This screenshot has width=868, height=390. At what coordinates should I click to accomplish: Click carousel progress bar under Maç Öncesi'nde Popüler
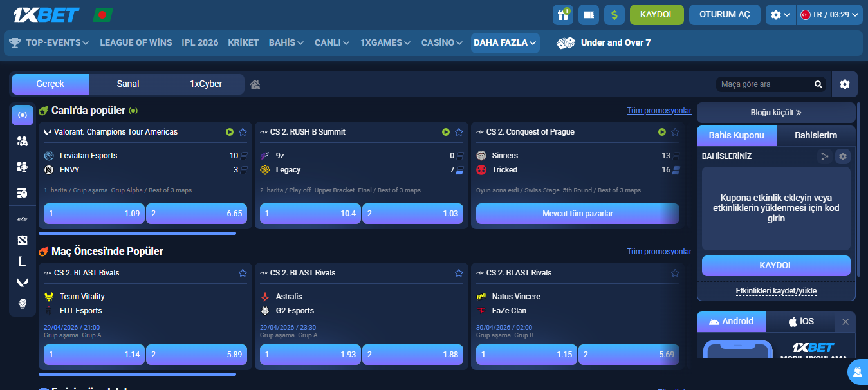click(137, 374)
